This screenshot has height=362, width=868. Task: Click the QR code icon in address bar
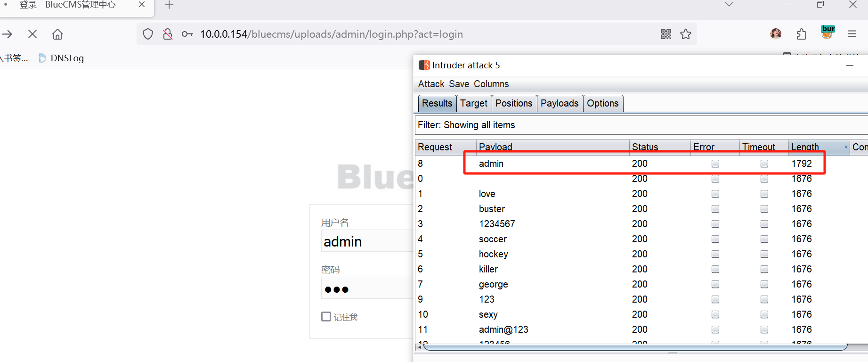[x=666, y=34]
